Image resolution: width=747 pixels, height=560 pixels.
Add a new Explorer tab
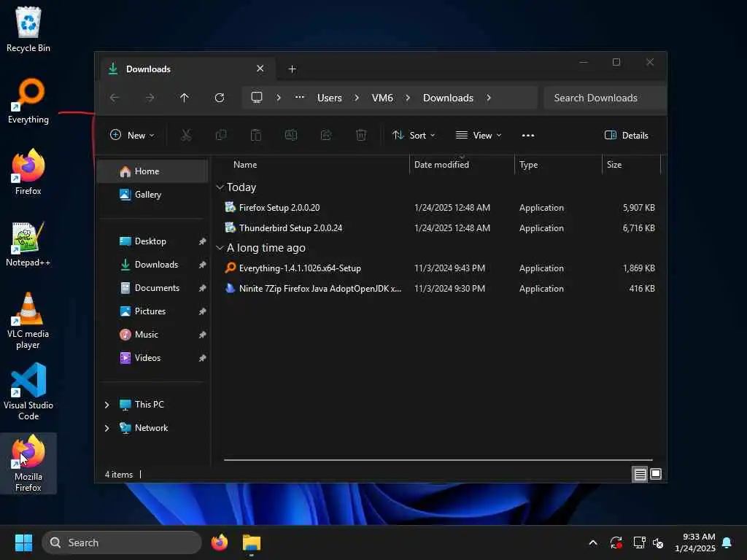(292, 69)
